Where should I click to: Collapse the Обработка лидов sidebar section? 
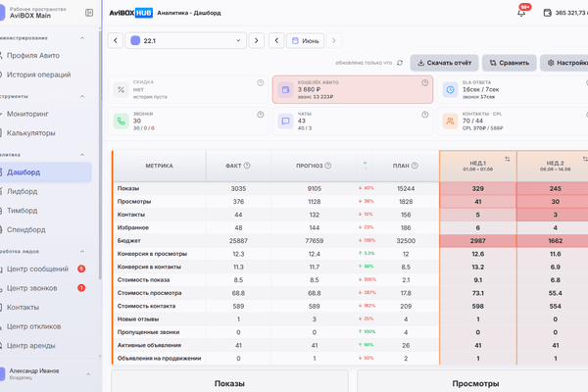click(x=82, y=251)
